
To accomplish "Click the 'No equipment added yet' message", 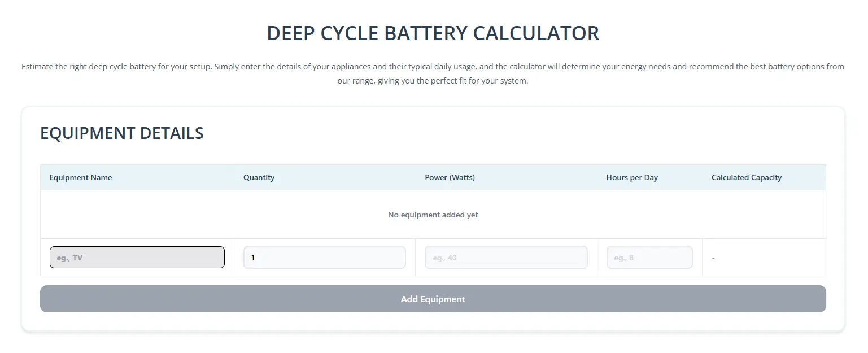I will pyautogui.click(x=433, y=215).
